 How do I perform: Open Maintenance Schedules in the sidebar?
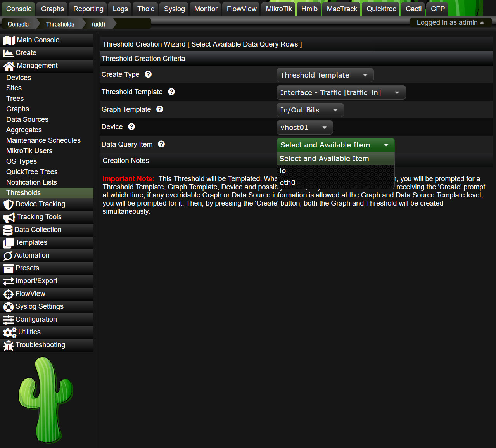pyautogui.click(x=43, y=140)
